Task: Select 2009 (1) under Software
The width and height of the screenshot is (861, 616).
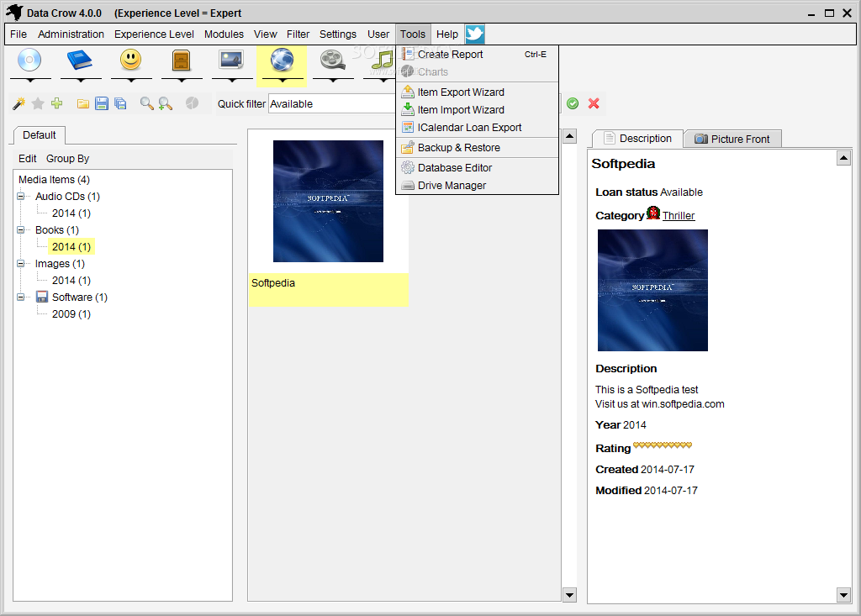Action: click(x=71, y=314)
